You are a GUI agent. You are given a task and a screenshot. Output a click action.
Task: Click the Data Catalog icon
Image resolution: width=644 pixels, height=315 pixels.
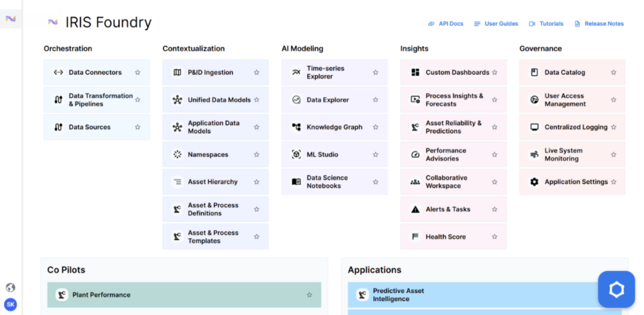click(535, 72)
